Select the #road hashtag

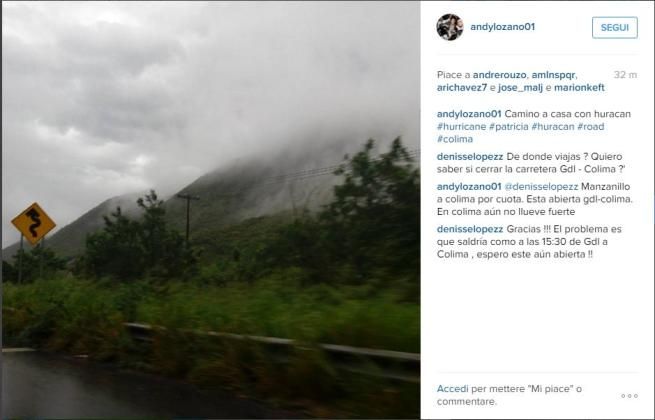pyautogui.click(x=591, y=127)
